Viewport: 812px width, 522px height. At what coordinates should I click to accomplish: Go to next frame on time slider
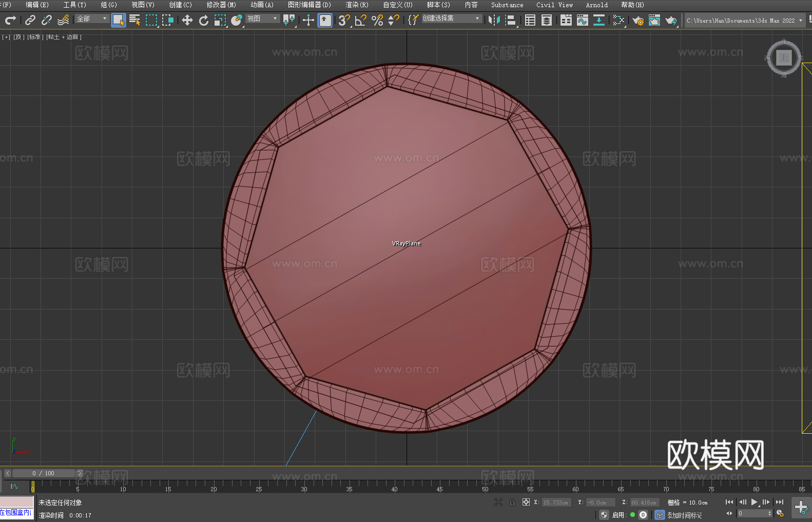(80, 473)
